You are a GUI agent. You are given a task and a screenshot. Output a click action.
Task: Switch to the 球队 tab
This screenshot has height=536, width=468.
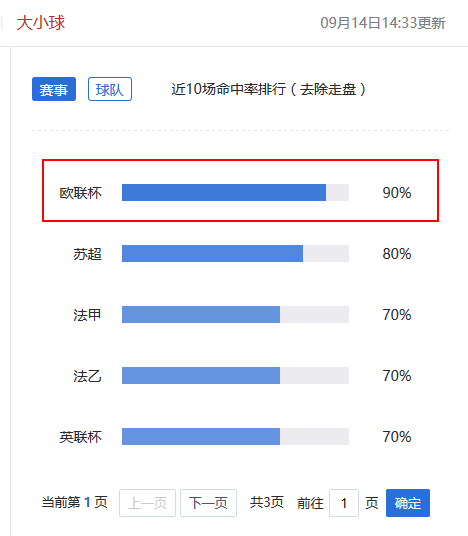(x=110, y=89)
